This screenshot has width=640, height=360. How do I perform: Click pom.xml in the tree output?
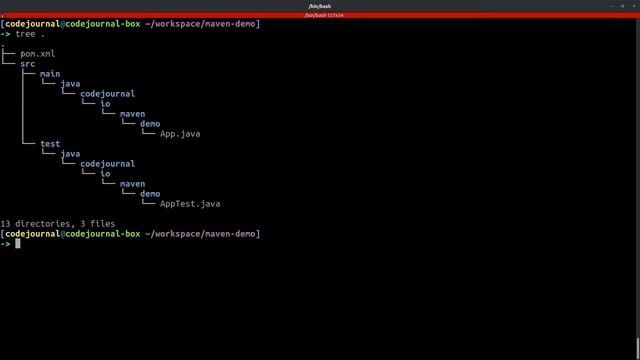pos(38,54)
